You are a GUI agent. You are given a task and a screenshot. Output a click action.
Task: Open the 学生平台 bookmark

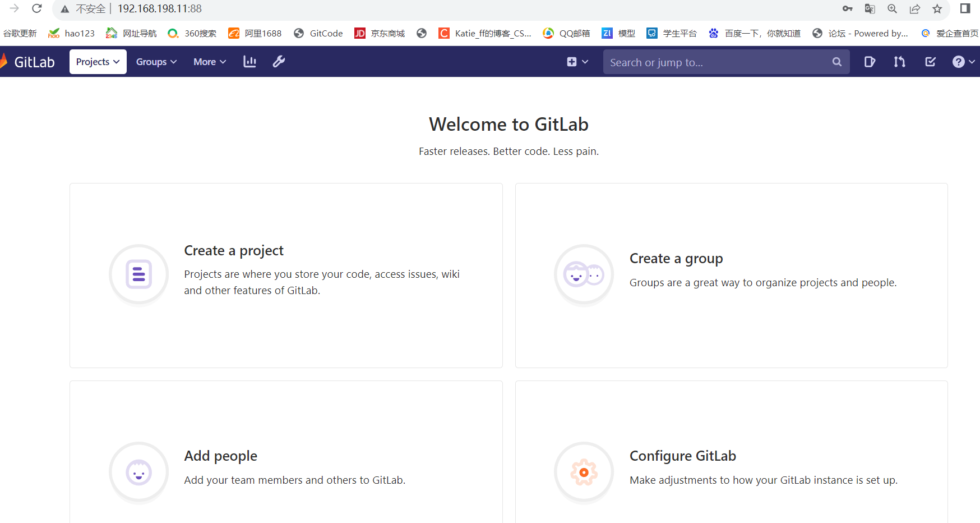coord(672,33)
